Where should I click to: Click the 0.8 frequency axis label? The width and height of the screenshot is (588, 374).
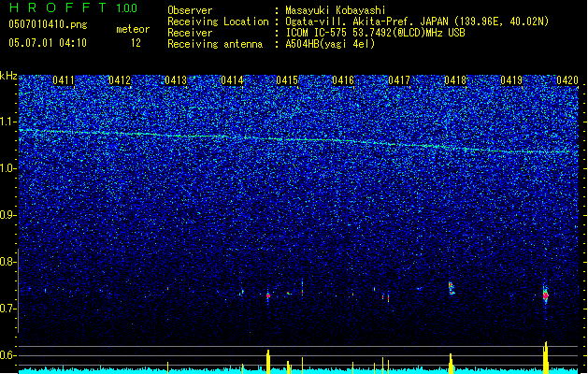coord(8,262)
